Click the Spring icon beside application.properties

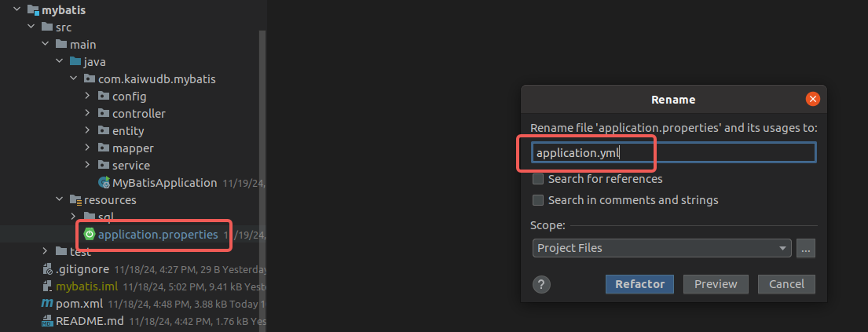90,234
